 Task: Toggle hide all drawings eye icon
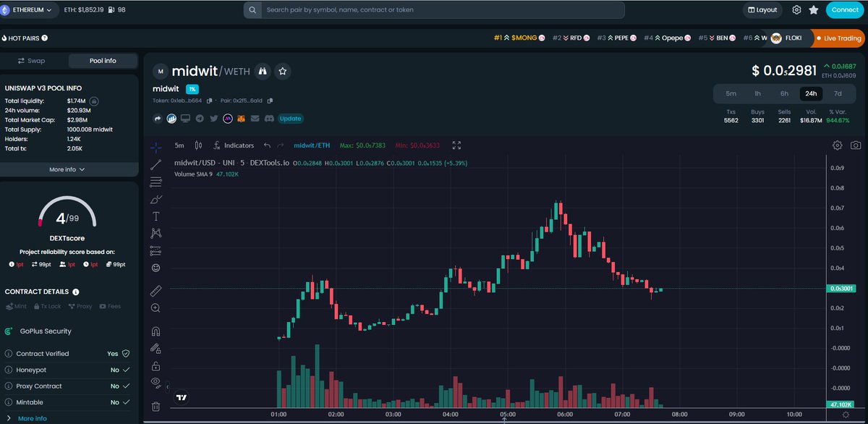coord(156,382)
